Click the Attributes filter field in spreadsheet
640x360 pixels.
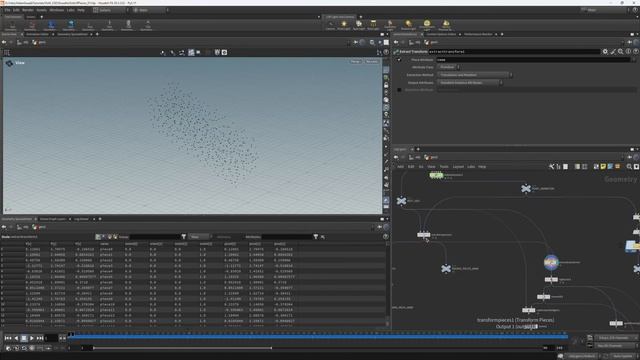pyautogui.click(x=287, y=237)
